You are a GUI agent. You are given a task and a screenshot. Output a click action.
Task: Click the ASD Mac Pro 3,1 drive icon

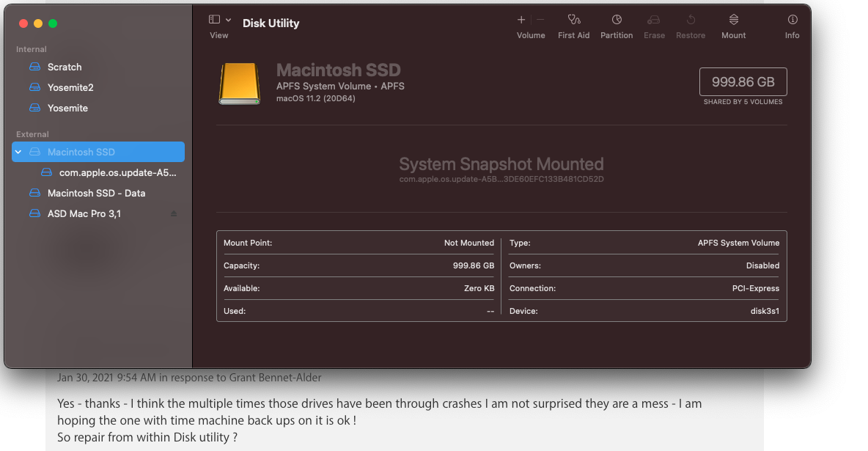[35, 213]
